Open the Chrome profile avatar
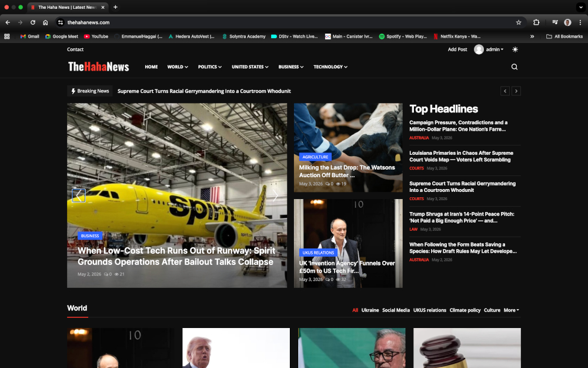 (x=568, y=22)
